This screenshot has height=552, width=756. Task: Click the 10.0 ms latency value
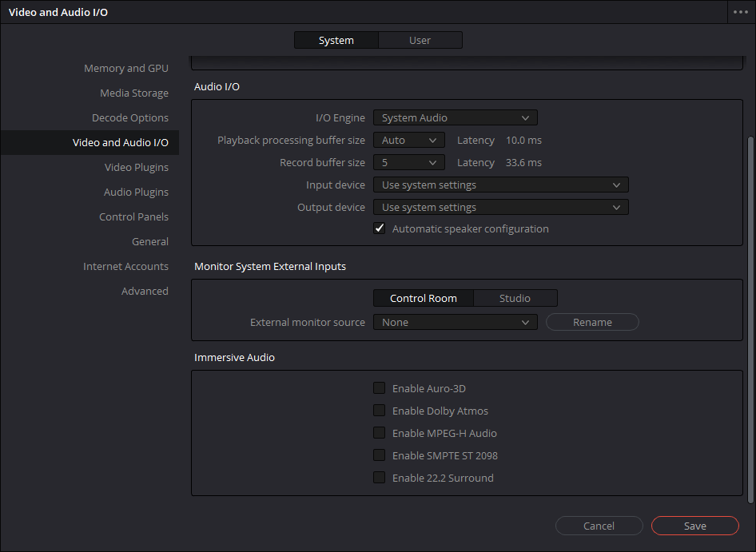coord(523,141)
